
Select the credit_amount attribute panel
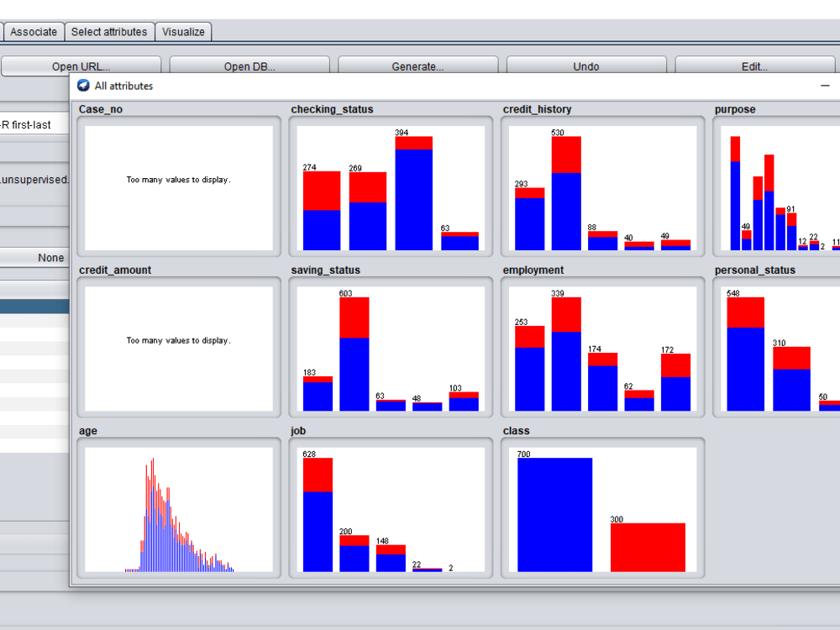179,348
